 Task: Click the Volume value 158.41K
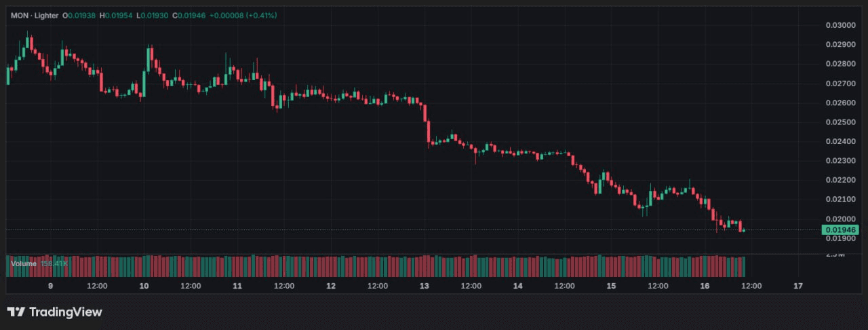click(54, 263)
